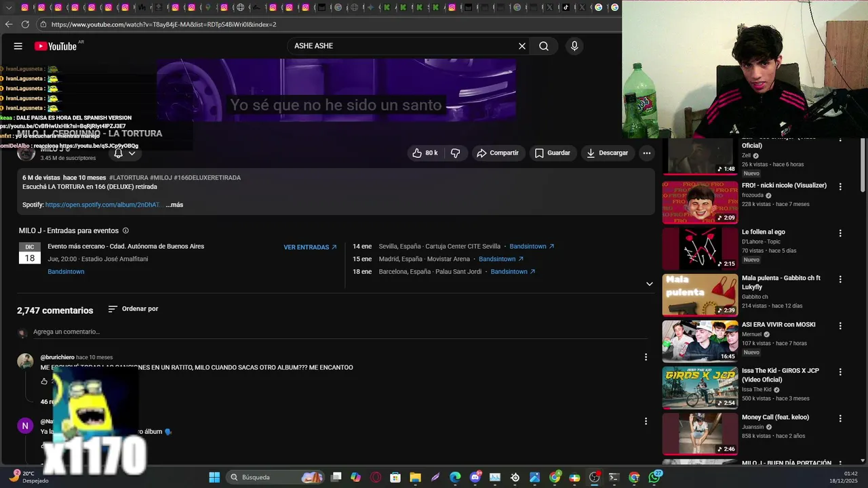Dislike the video with thumbs down
This screenshot has height=488, width=868.
point(456,153)
